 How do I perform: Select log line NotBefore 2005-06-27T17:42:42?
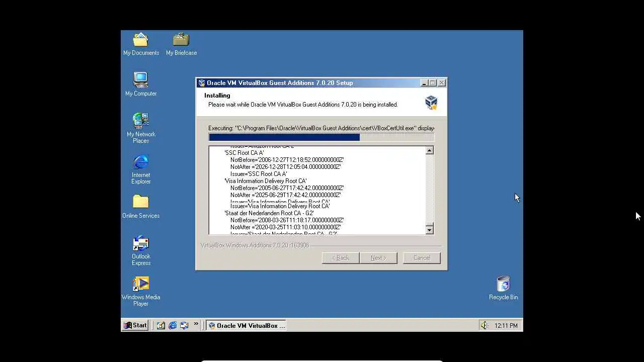(287, 188)
